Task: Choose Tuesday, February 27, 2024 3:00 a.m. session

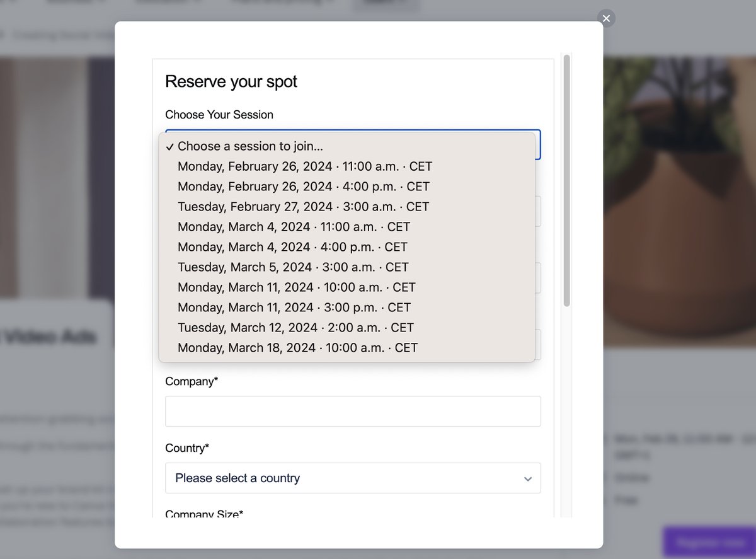Action: [346, 207]
